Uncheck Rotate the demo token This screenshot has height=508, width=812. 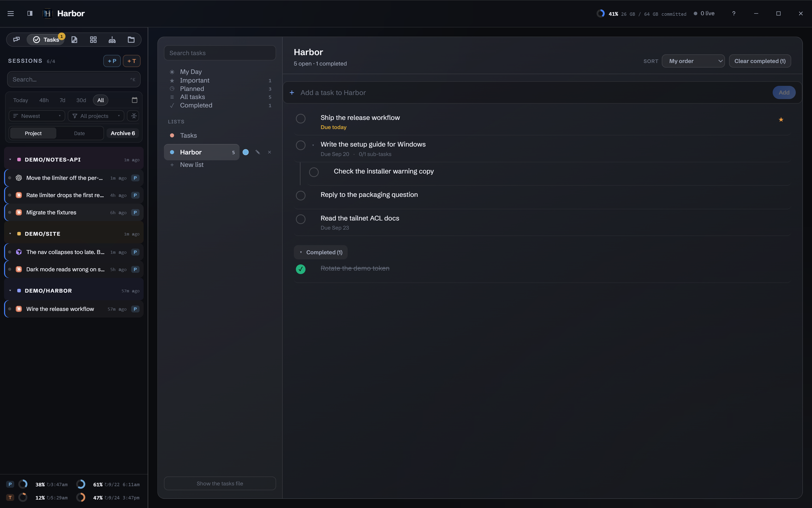click(301, 269)
